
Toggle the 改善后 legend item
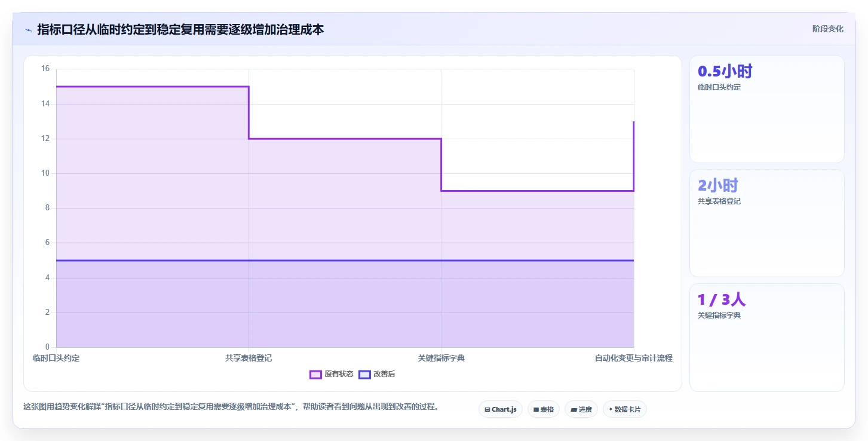pyautogui.click(x=377, y=374)
